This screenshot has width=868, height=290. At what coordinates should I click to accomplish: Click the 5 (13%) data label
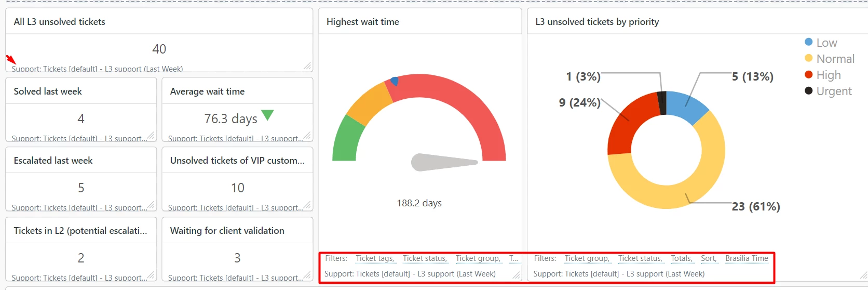pos(753,77)
